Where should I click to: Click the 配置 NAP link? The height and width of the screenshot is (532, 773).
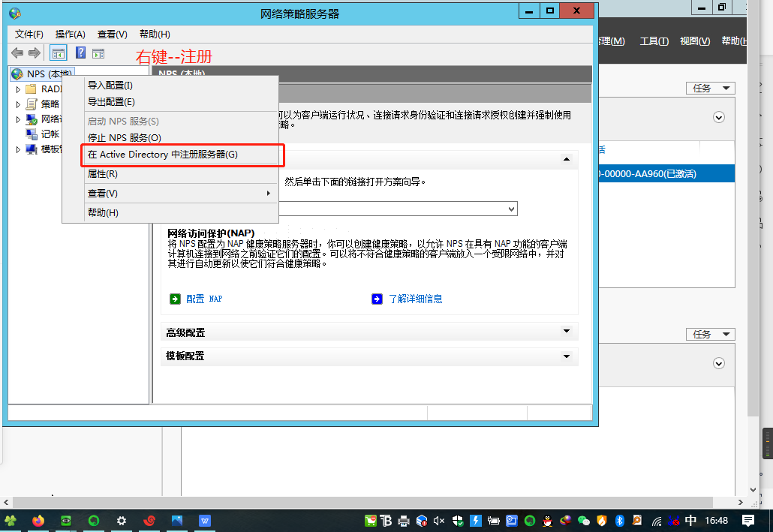(x=204, y=299)
